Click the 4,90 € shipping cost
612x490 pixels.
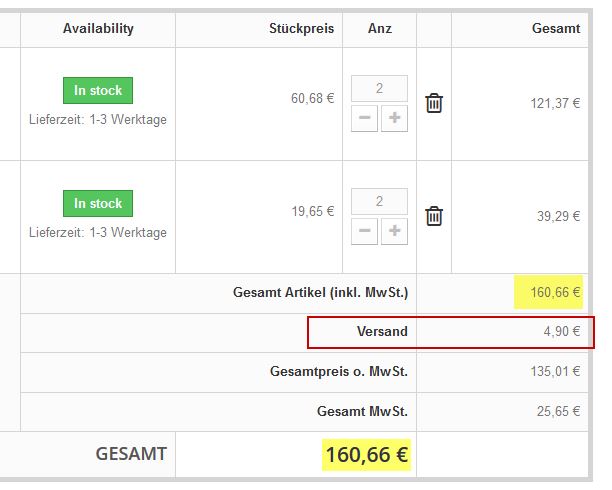pos(562,332)
